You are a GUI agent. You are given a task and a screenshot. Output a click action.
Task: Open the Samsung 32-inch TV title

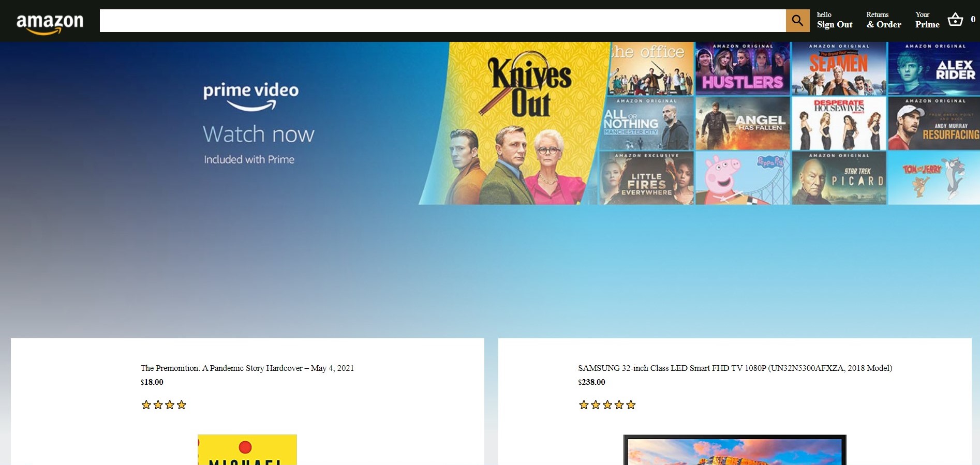(x=735, y=368)
